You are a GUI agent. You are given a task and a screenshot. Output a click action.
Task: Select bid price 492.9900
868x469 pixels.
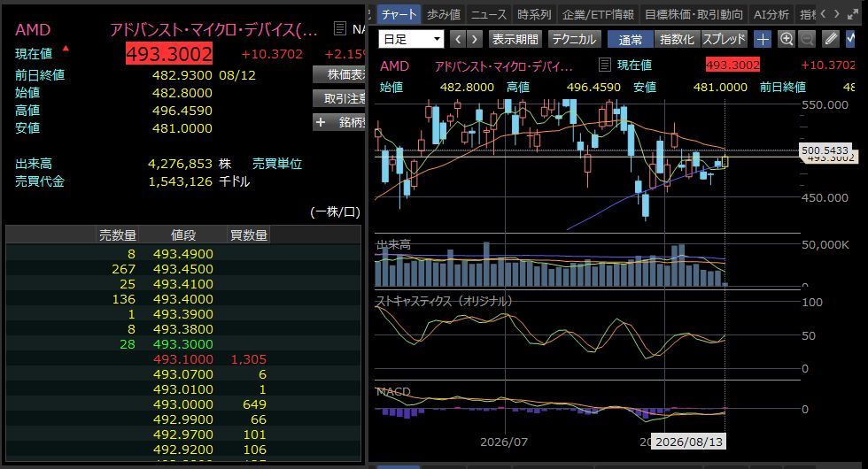pos(182,419)
